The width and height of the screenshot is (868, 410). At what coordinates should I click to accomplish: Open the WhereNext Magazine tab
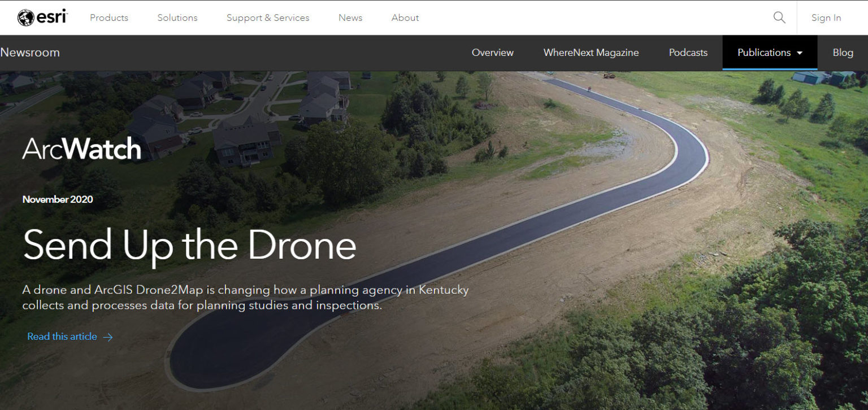[x=591, y=53]
